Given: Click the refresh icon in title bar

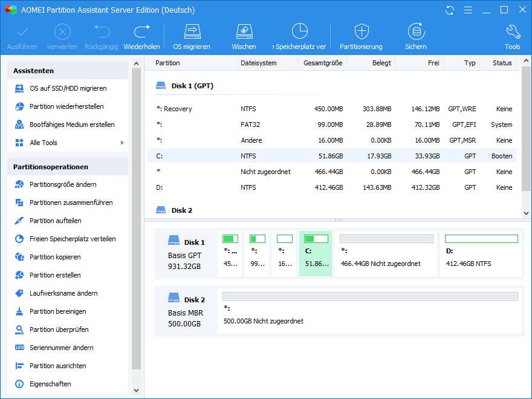Looking at the screenshot, I should (x=449, y=10).
